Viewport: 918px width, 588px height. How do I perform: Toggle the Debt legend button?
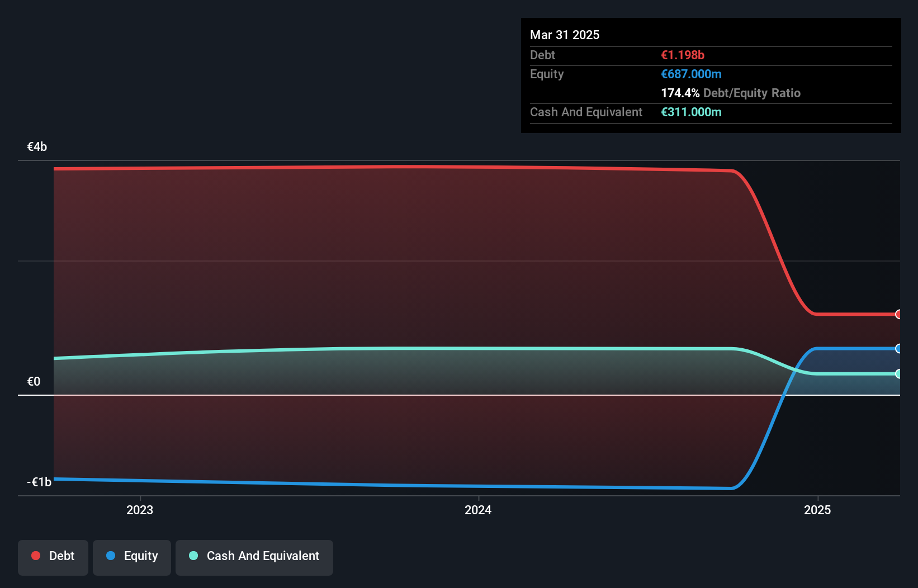(x=53, y=557)
